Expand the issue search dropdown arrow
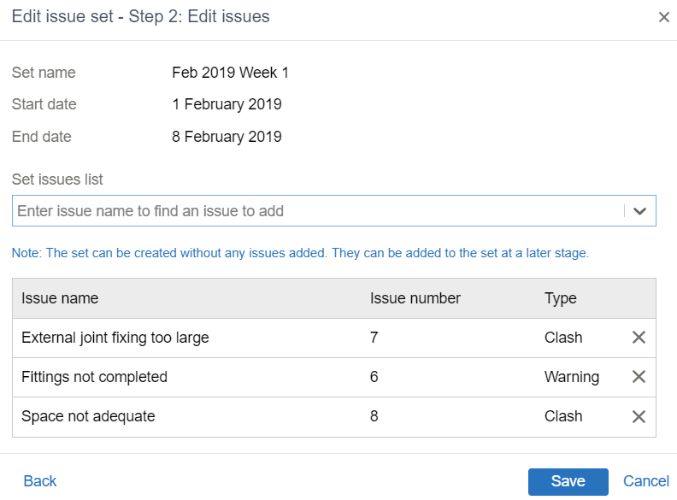Screen dimensions: 677x500 (x=639, y=211)
